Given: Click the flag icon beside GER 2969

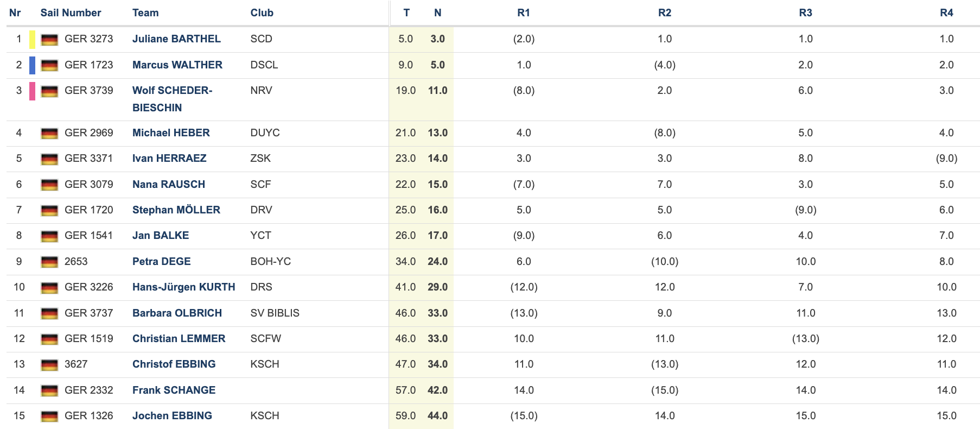Looking at the screenshot, I should coord(49,134).
